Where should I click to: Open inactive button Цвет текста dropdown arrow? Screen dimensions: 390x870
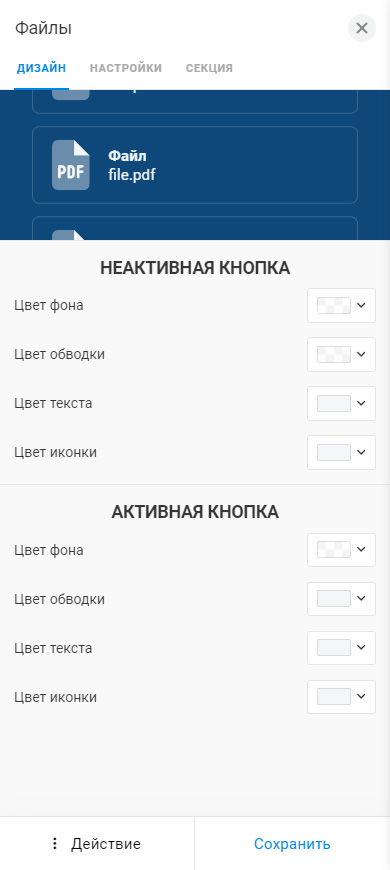[361, 403]
